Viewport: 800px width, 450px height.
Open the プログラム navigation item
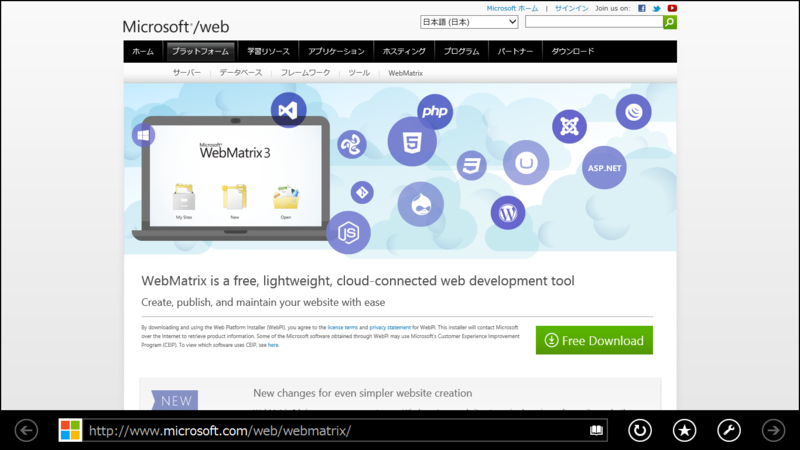tap(461, 52)
